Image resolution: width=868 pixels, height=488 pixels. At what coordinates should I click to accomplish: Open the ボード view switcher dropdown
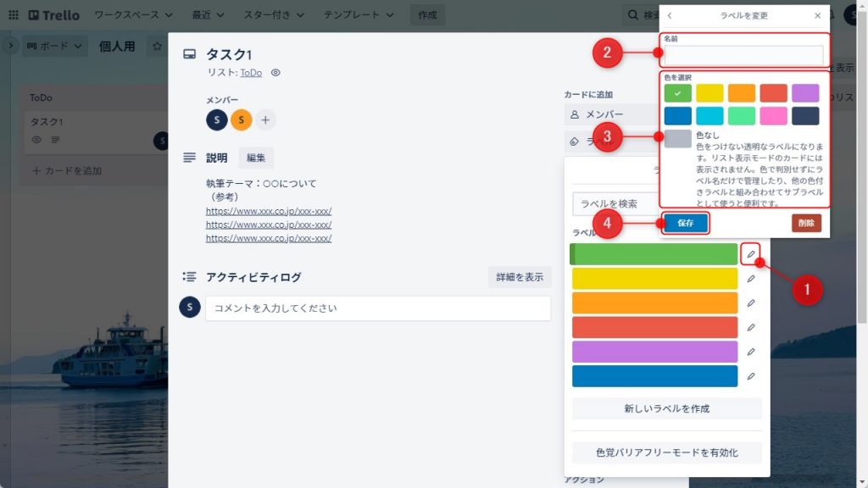[x=54, y=46]
